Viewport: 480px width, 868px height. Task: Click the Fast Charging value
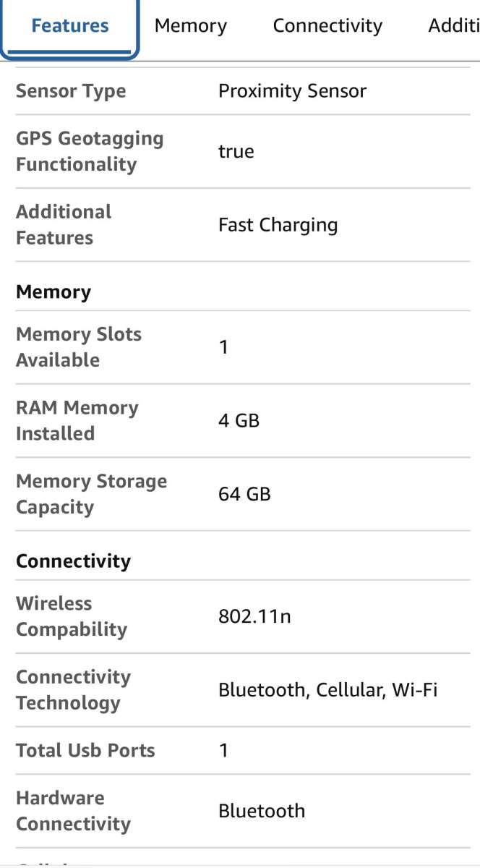point(278,225)
